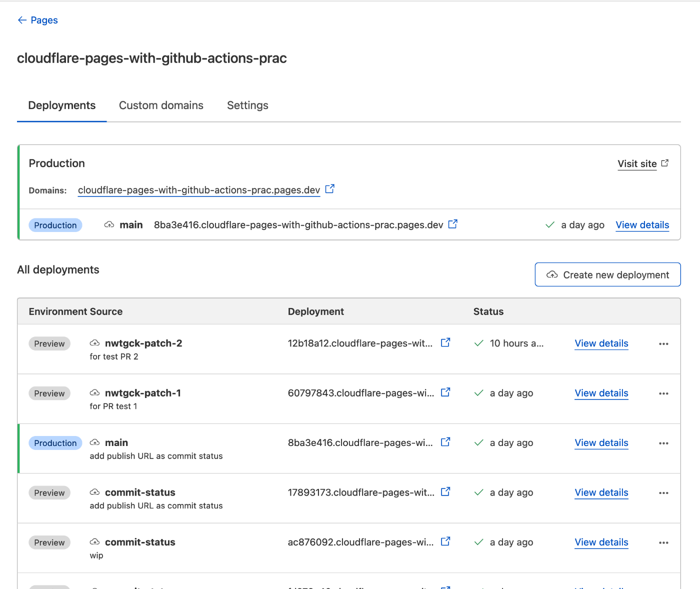Open external link for 17893173 deployment
The image size is (700, 589).
point(445,492)
